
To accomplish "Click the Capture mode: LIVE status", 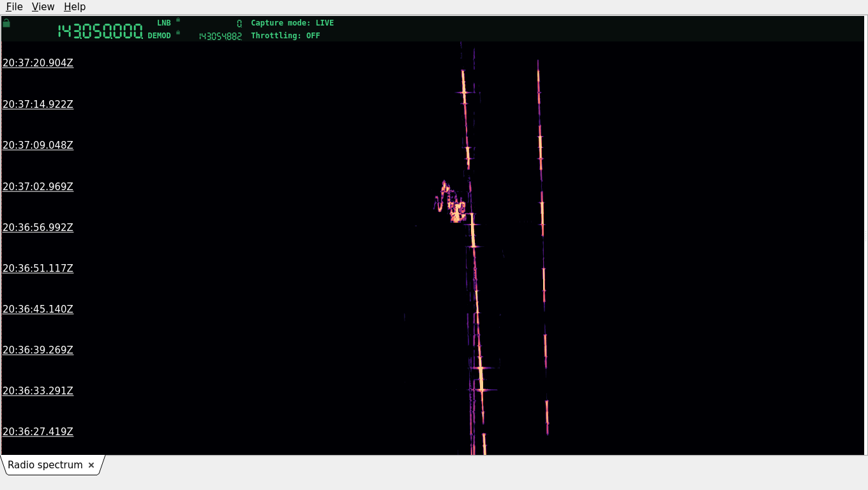I will (292, 23).
